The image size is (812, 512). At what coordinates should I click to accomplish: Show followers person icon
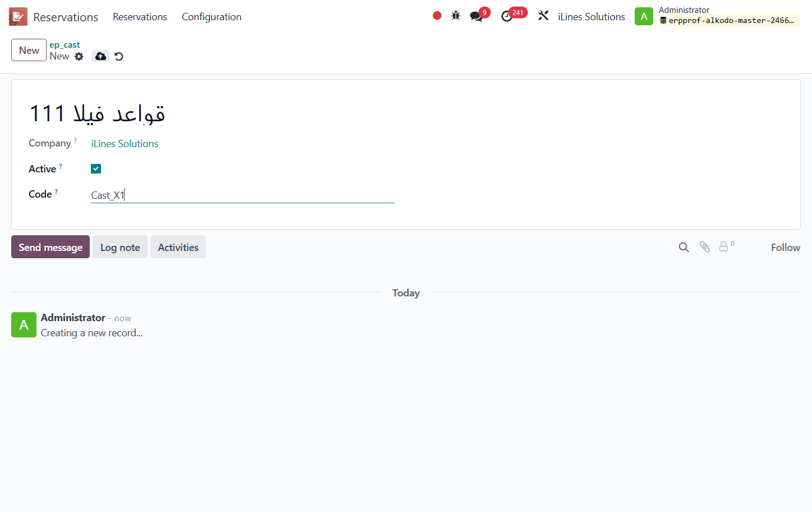point(724,246)
